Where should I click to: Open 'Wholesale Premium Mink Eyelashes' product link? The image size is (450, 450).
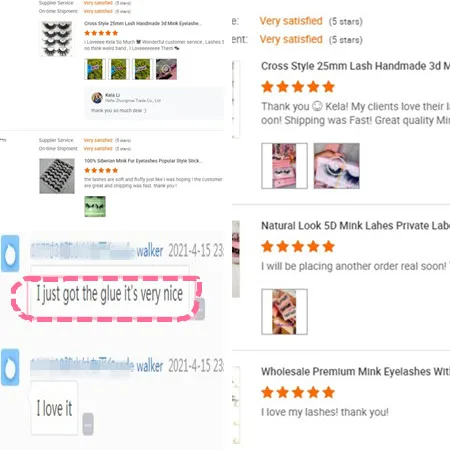click(x=355, y=371)
